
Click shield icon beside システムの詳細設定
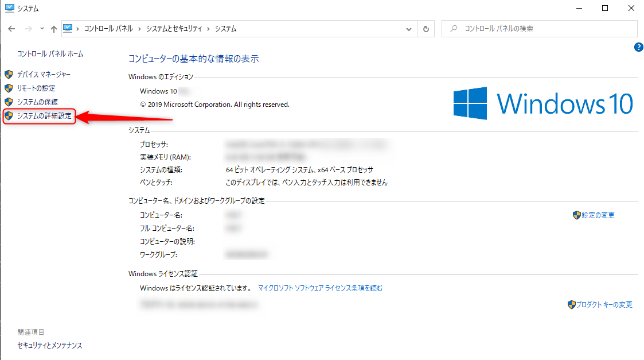(x=9, y=116)
